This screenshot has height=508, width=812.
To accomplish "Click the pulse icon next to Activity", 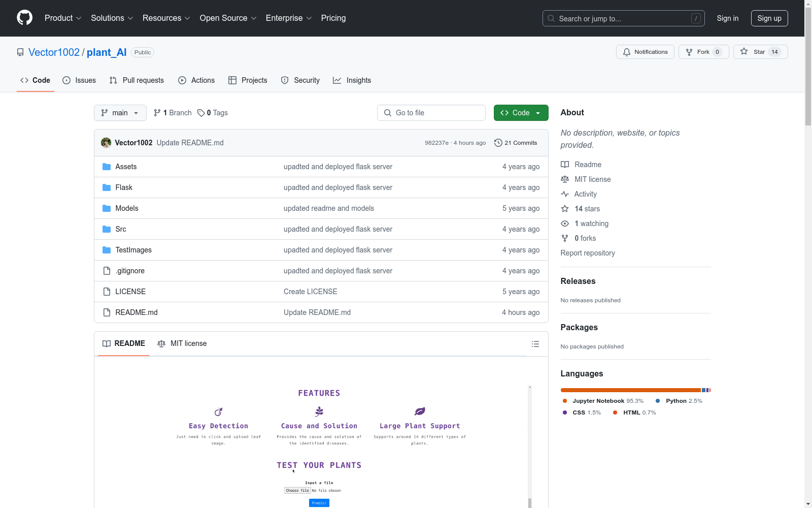I will [x=565, y=194].
